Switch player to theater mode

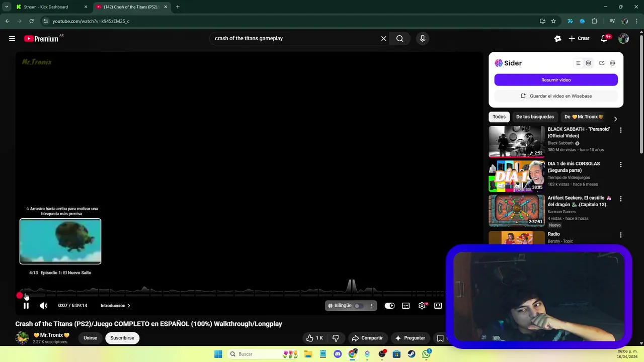[438, 306]
